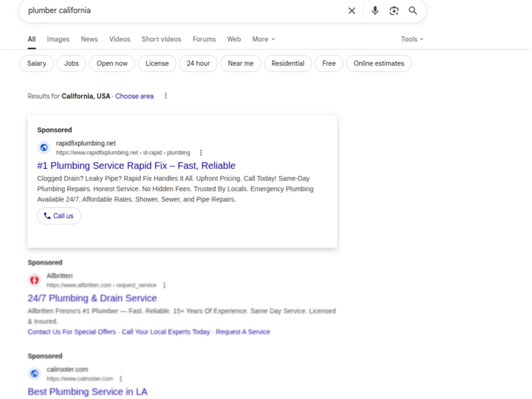Apply Online estimates filter chip
Screen dimensions: 532x399
(x=379, y=64)
